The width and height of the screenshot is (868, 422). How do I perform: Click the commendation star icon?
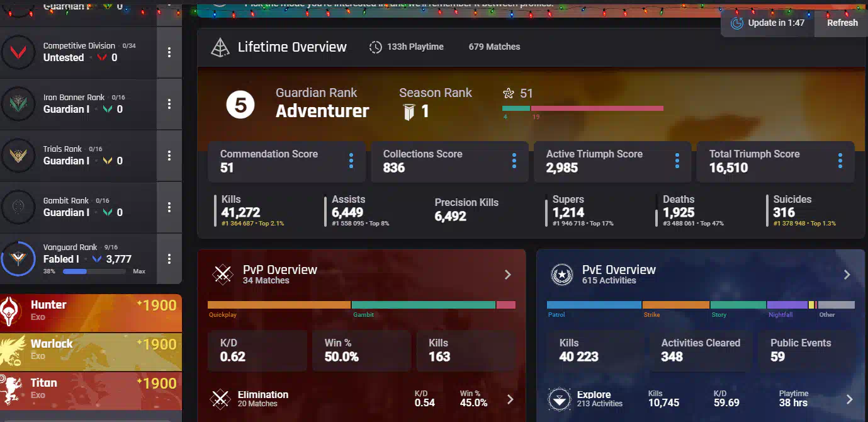coord(509,93)
